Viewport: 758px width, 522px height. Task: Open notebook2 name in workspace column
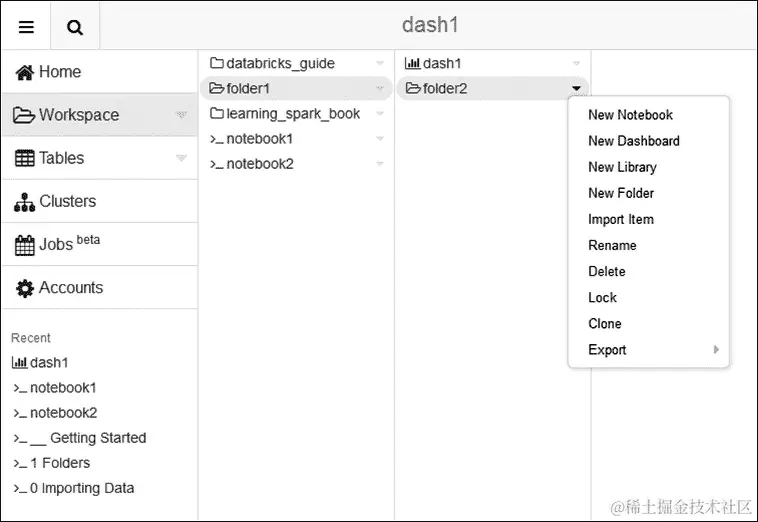[x=260, y=164]
